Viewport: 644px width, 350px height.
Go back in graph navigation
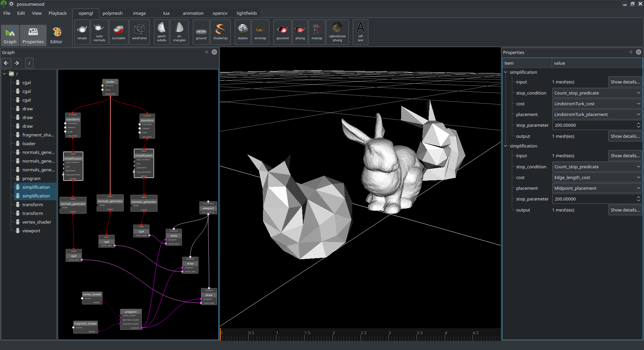[6, 63]
